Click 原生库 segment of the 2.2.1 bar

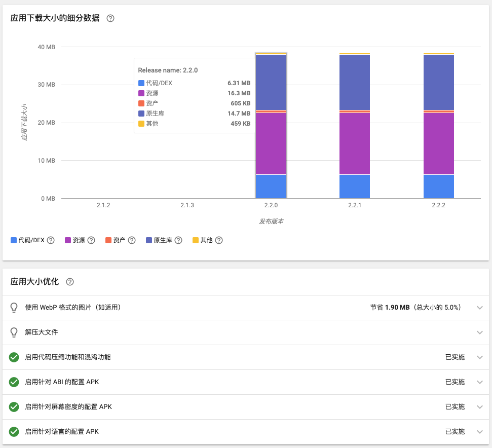[355, 82]
